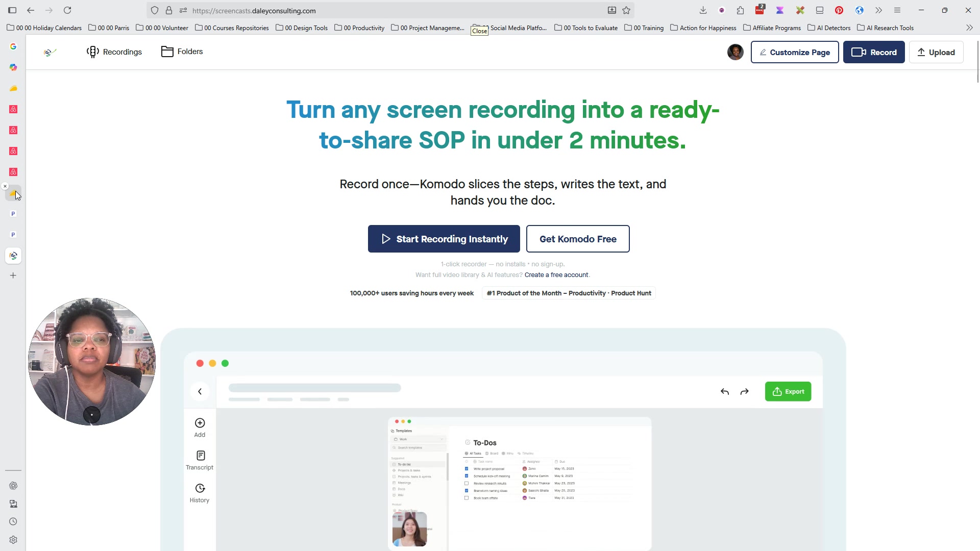
Task: Open the 00 Design Tools bookmark folder
Action: click(x=302, y=28)
